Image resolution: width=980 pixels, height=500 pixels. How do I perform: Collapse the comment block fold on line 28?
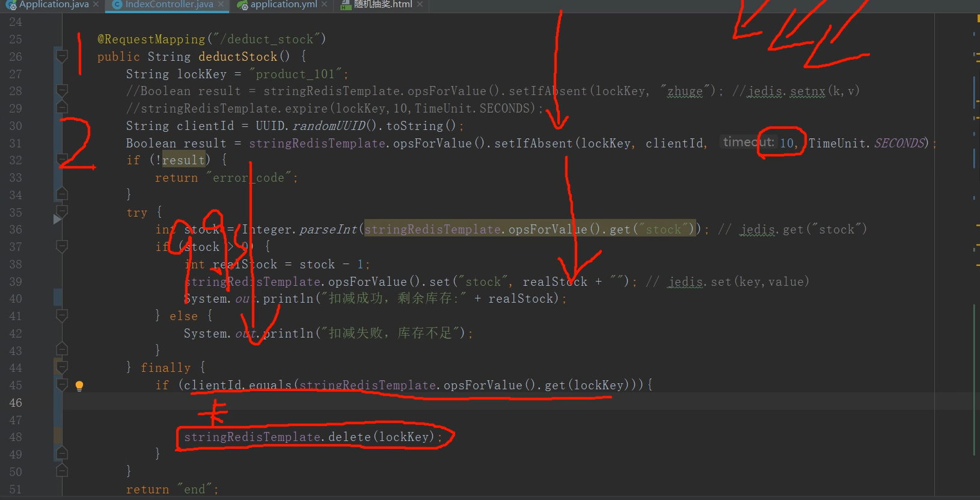pos(62,90)
